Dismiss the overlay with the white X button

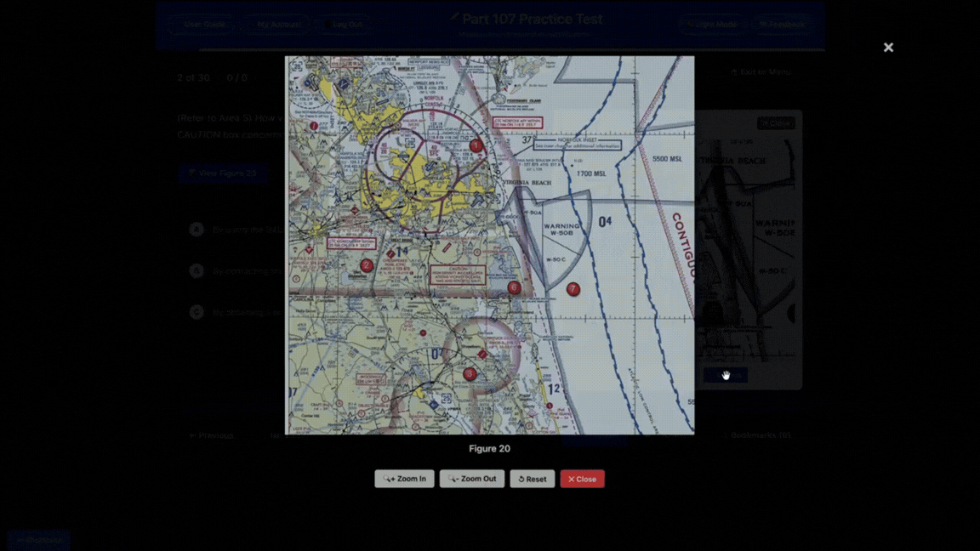(x=888, y=47)
